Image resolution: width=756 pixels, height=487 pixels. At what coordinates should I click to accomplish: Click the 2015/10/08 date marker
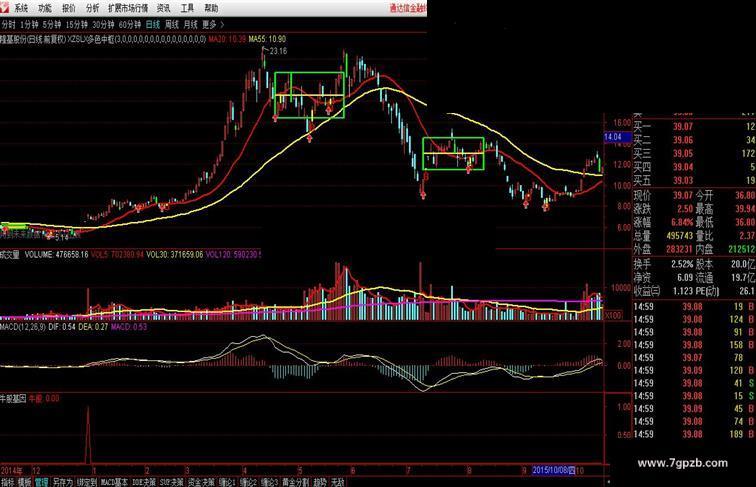click(x=554, y=470)
